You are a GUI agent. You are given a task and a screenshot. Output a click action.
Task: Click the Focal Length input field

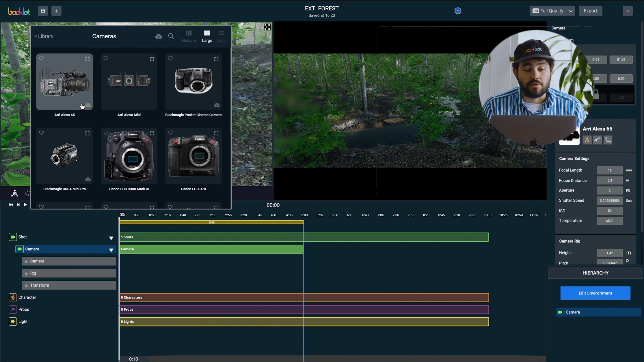tap(609, 170)
